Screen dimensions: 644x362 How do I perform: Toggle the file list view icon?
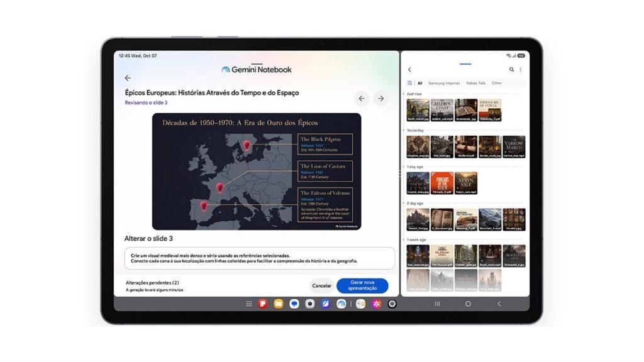click(x=409, y=83)
